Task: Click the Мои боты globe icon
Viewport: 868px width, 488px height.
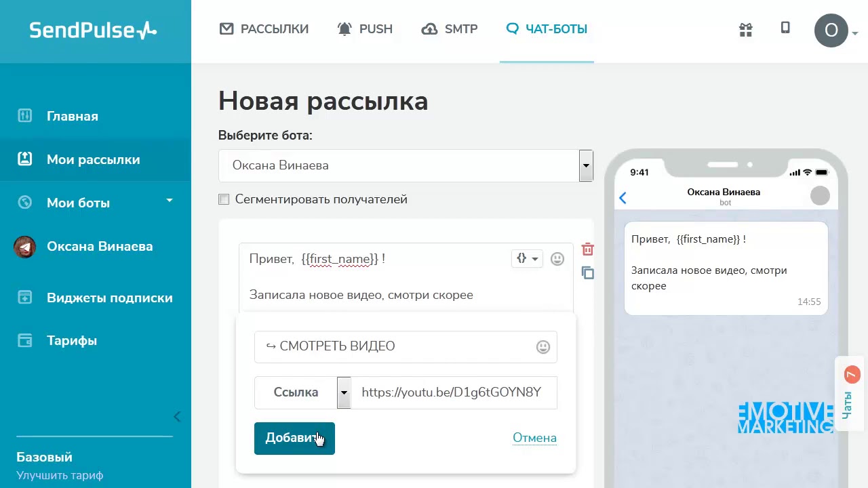Action: pyautogui.click(x=25, y=202)
